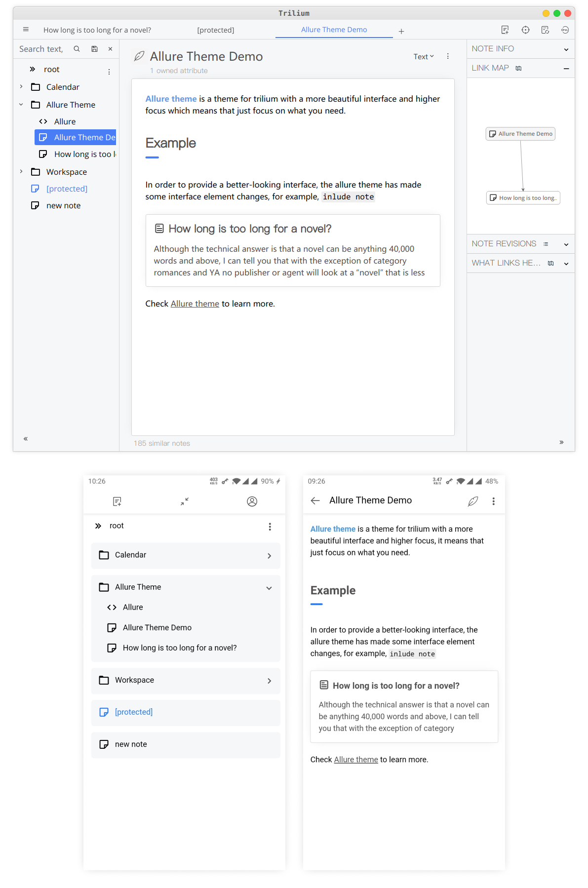This screenshot has width=588, height=888.
Task: Click the crosshair target icon in the top toolbar
Action: 525,30
